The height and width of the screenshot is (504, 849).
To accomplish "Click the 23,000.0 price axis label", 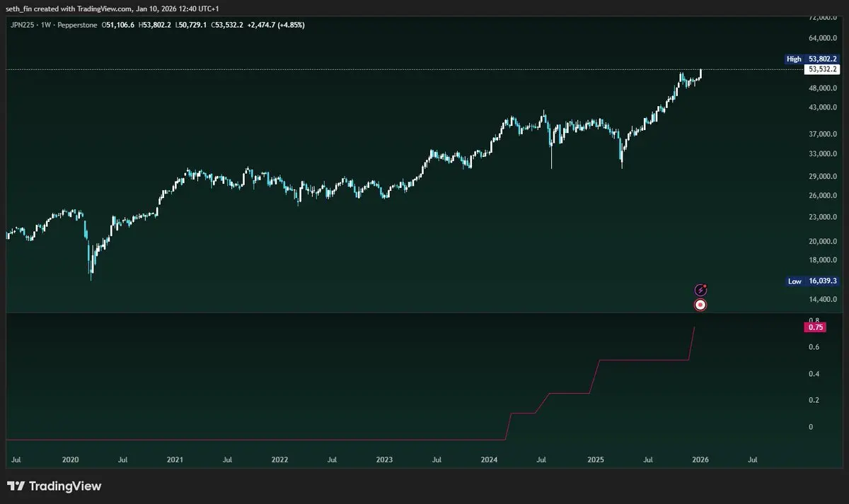I will coord(823,218).
